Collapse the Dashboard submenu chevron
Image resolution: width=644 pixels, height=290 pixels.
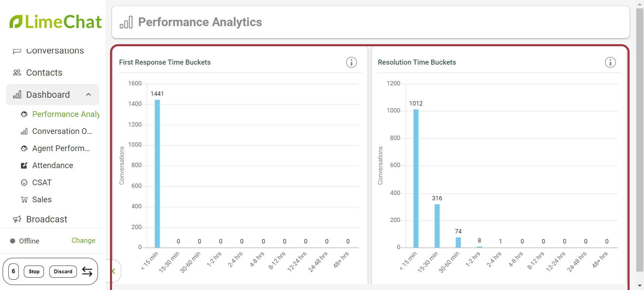pyautogui.click(x=89, y=95)
